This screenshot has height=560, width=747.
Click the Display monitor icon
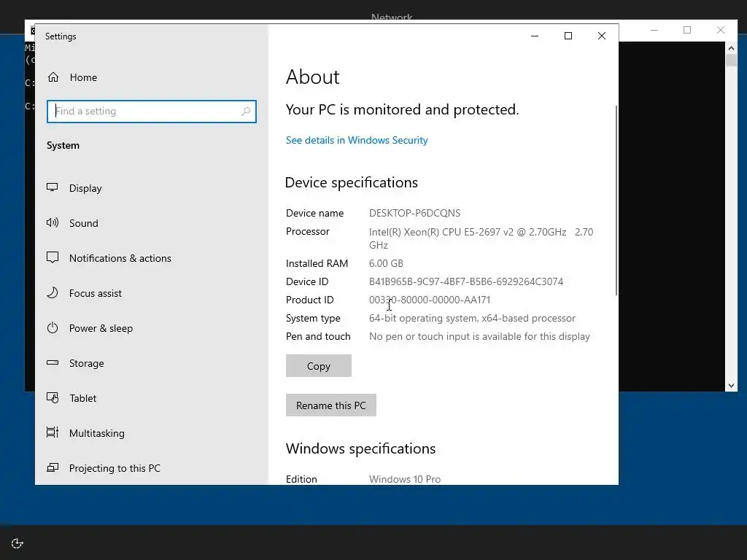point(53,187)
